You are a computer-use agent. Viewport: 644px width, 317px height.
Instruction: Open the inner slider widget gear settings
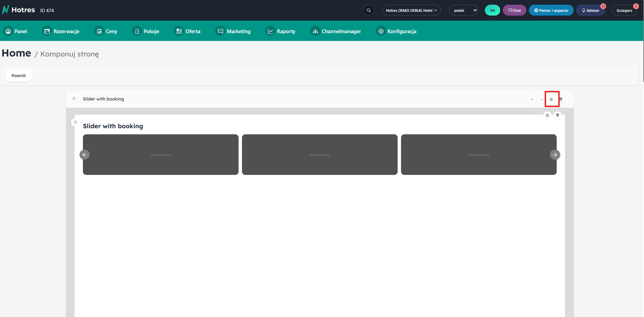click(x=547, y=115)
